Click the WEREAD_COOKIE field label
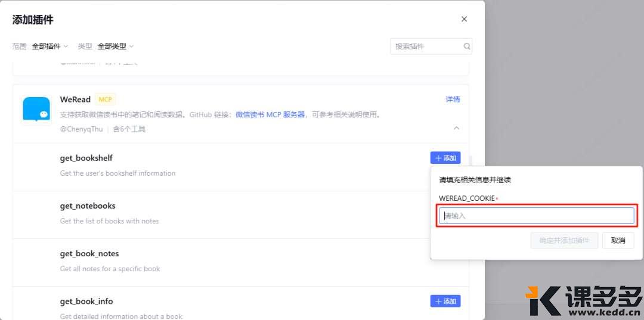 467,198
